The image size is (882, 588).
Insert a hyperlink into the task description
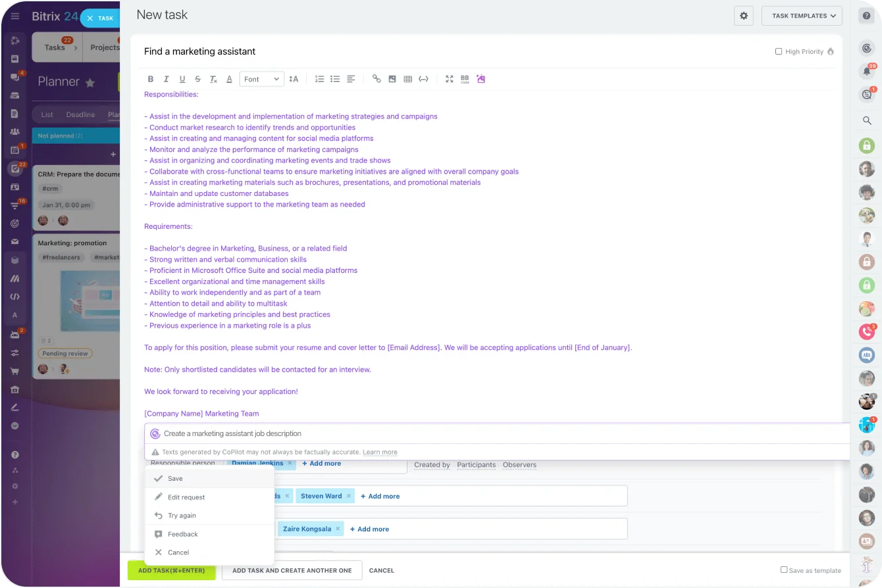click(376, 78)
